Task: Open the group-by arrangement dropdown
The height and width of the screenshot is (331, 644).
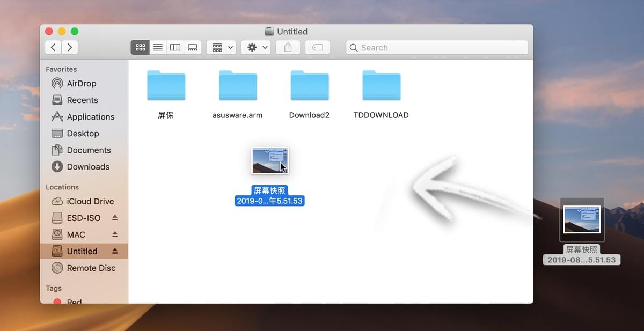Action: (221, 47)
